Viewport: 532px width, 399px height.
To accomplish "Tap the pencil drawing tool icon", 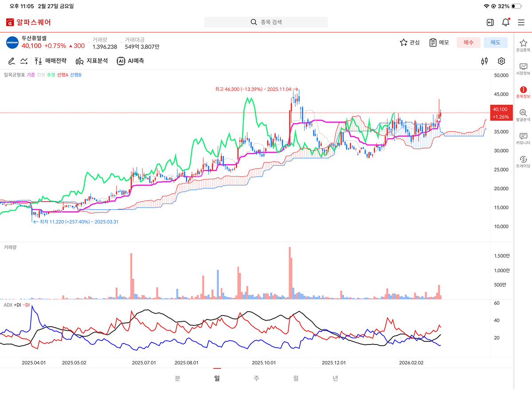I will pyautogui.click(x=12, y=61).
